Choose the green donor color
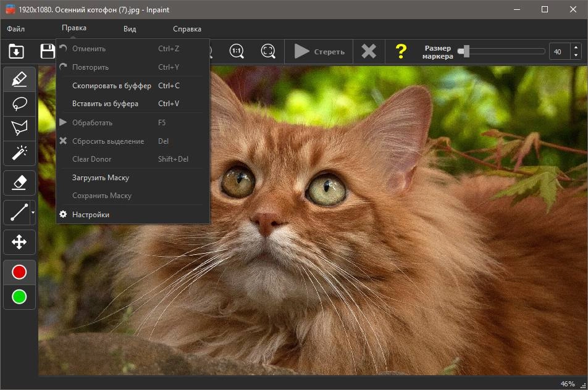The height and width of the screenshot is (390, 588). tap(19, 297)
